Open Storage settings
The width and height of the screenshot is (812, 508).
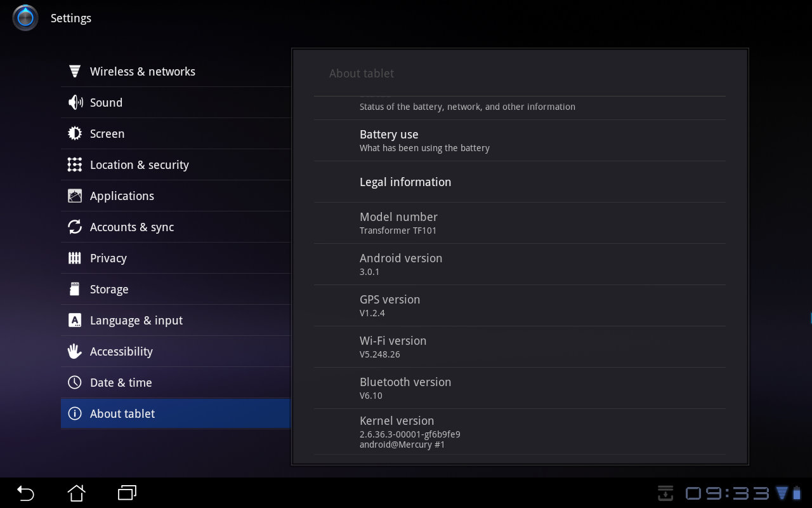[176, 289]
